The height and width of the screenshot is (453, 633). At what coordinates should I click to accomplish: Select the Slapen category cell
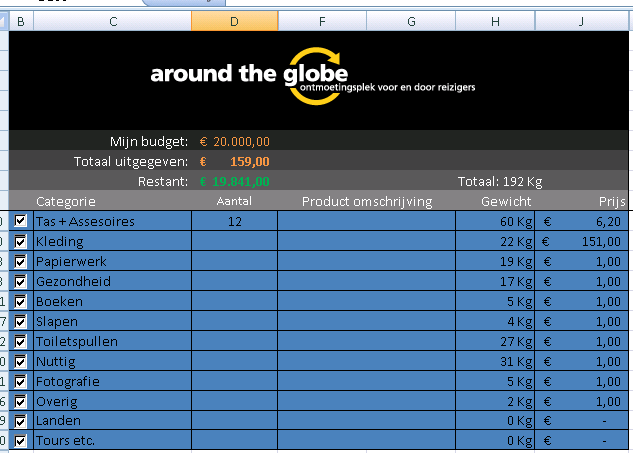pyautogui.click(x=113, y=322)
